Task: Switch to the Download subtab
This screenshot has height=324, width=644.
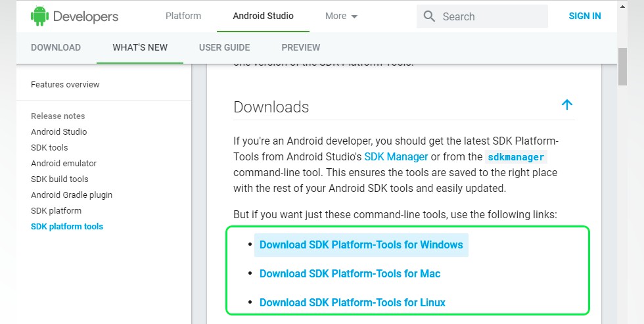Action: (x=56, y=47)
